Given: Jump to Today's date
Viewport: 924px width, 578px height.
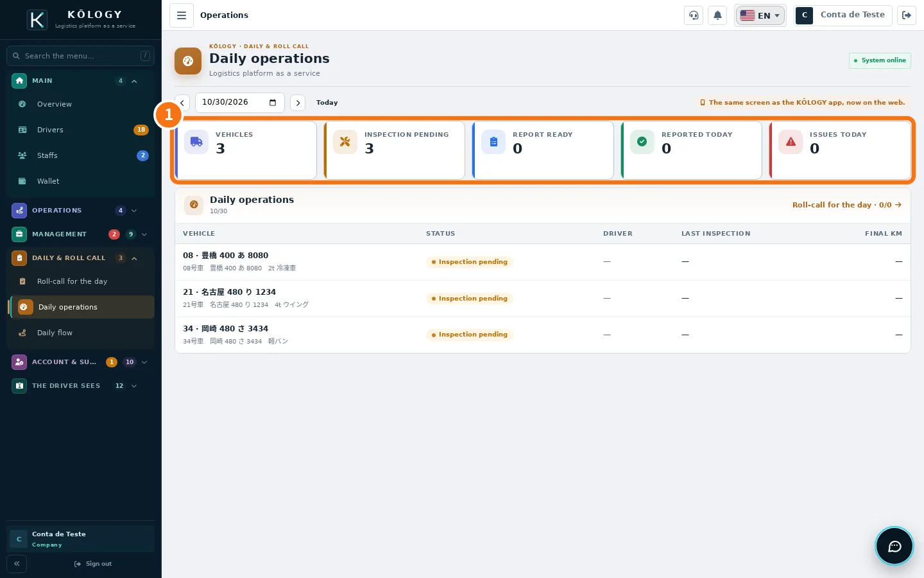Looking at the screenshot, I should click(x=327, y=103).
